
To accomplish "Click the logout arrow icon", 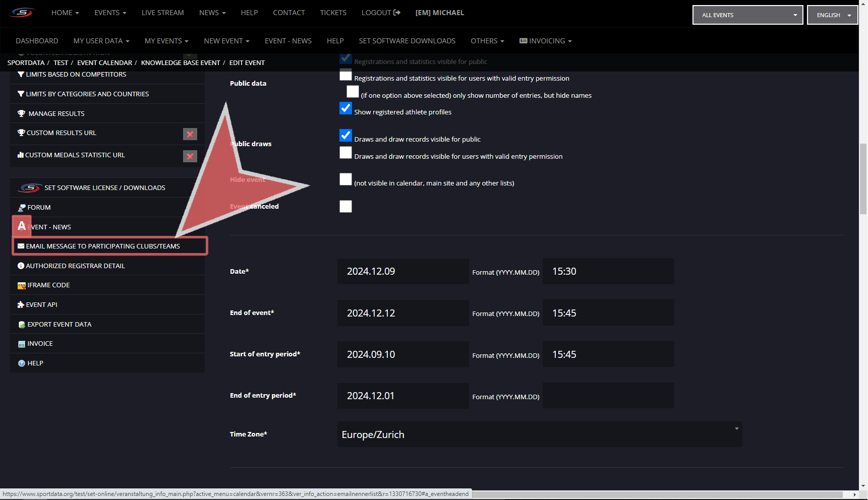I will tap(397, 13).
